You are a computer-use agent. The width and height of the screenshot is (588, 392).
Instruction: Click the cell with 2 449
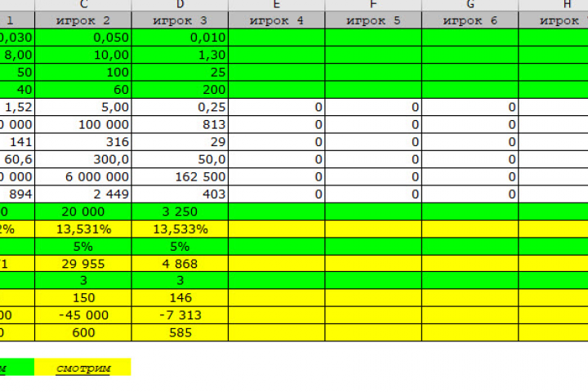point(83,194)
